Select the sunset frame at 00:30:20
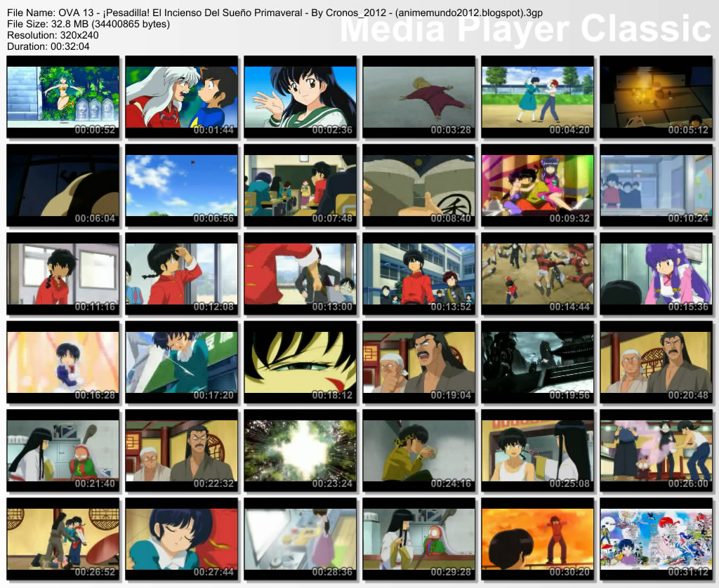 click(x=537, y=539)
